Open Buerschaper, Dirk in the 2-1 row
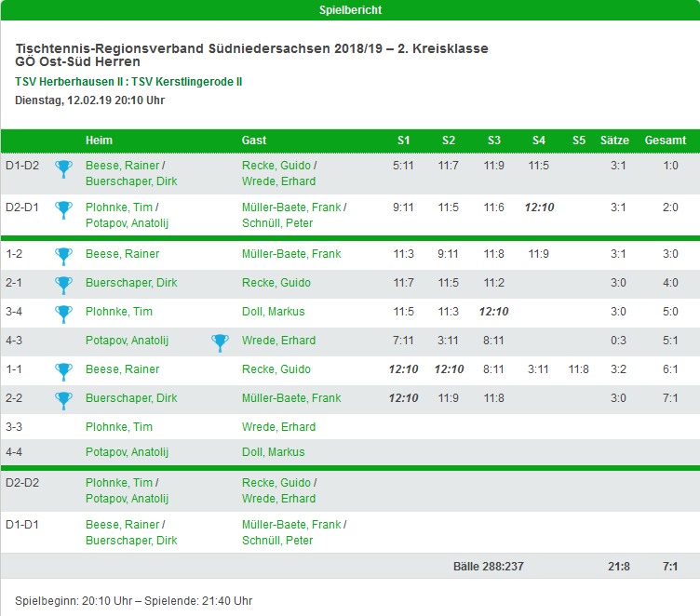The width and height of the screenshot is (700, 616). 131,283
